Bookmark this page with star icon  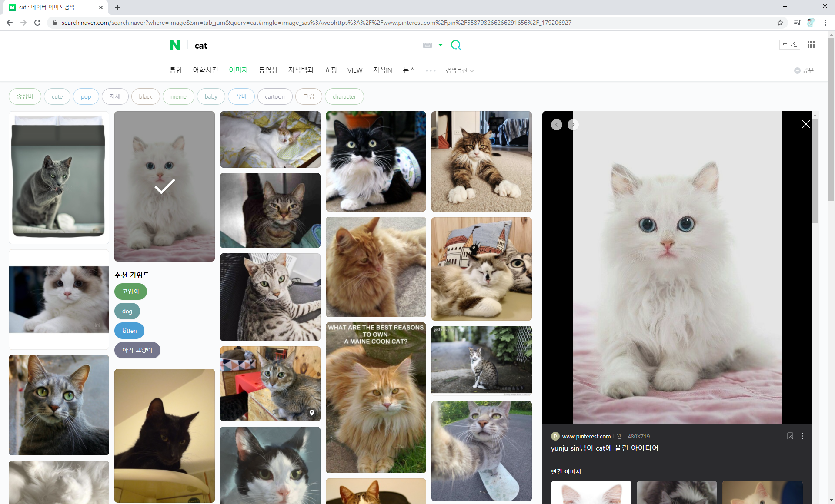click(x=780, y=23)
